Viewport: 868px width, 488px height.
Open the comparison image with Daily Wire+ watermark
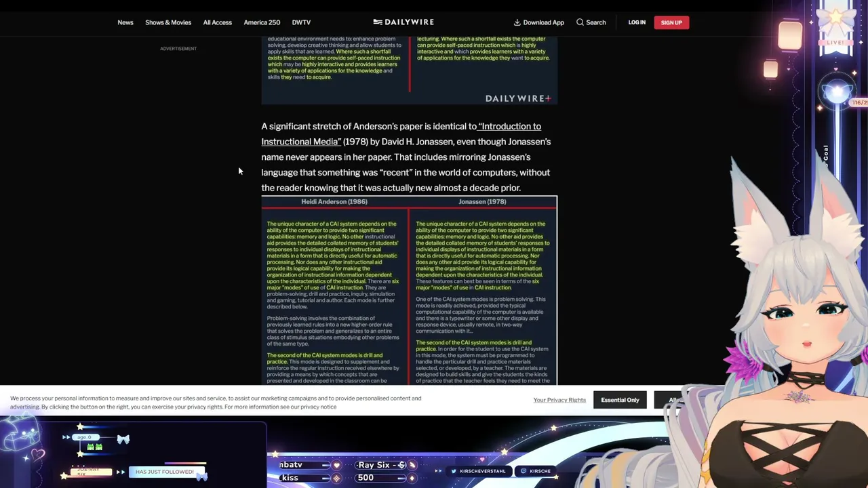click(x=409, y=70)
